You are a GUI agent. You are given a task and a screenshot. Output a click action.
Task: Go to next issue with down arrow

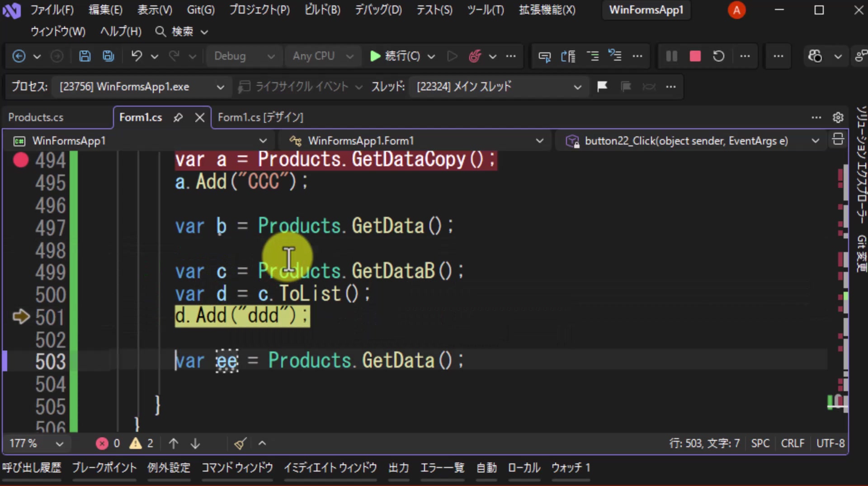point(195,443)
